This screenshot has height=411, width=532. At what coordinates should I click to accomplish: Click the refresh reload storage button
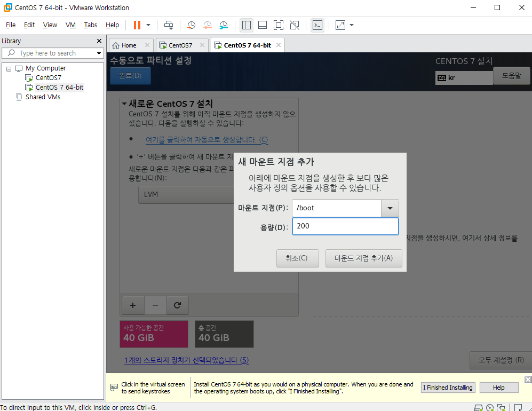coord(178,305)
